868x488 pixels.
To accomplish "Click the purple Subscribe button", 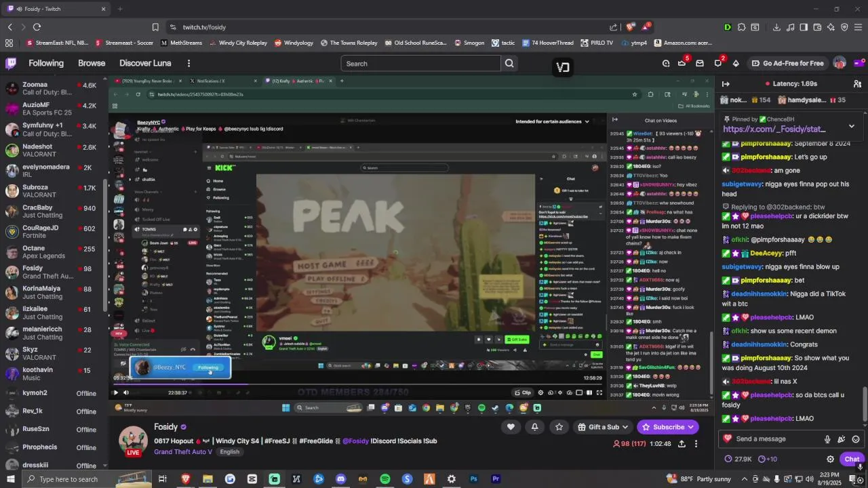I will [x=668, y=427].
